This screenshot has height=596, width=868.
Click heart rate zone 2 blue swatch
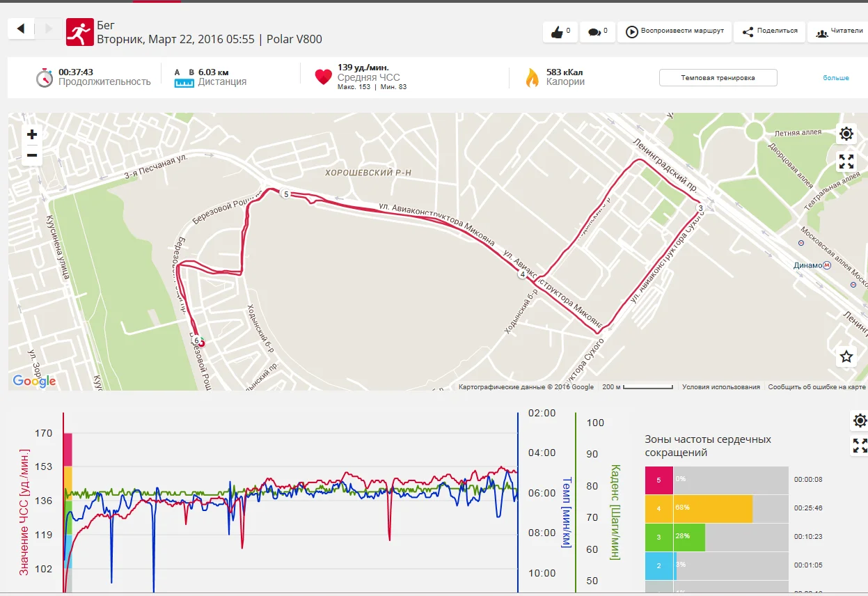point(659,566)
